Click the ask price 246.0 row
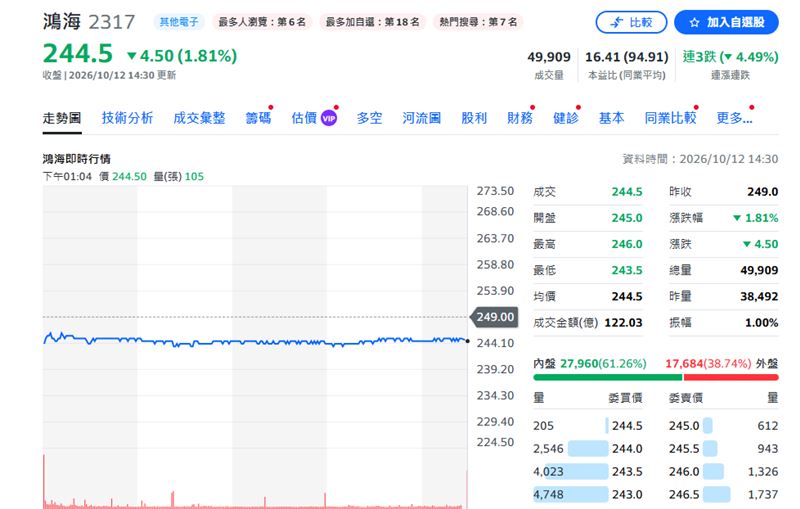This screenshot has height=509, width=800. (723, 471)
